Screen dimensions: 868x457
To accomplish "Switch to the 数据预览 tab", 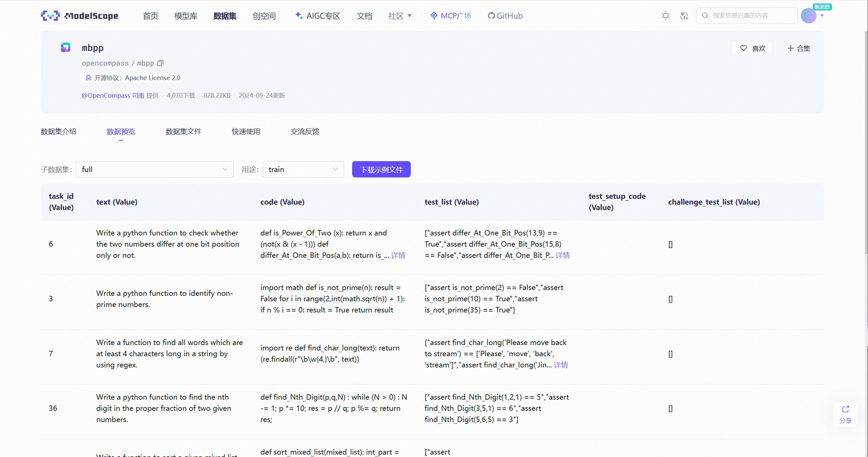I will (x=121, y=131).
